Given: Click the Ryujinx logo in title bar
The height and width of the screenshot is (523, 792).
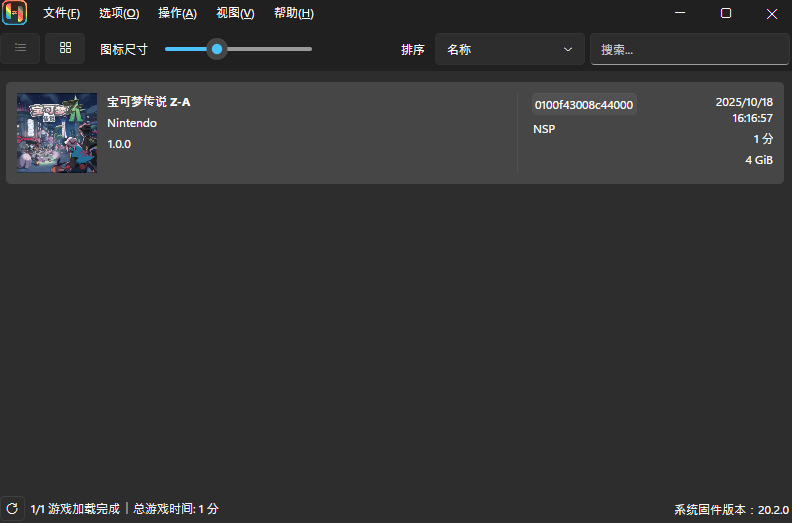Looking at the screenshot, I should pyautogui.click(x=15, y=13).
